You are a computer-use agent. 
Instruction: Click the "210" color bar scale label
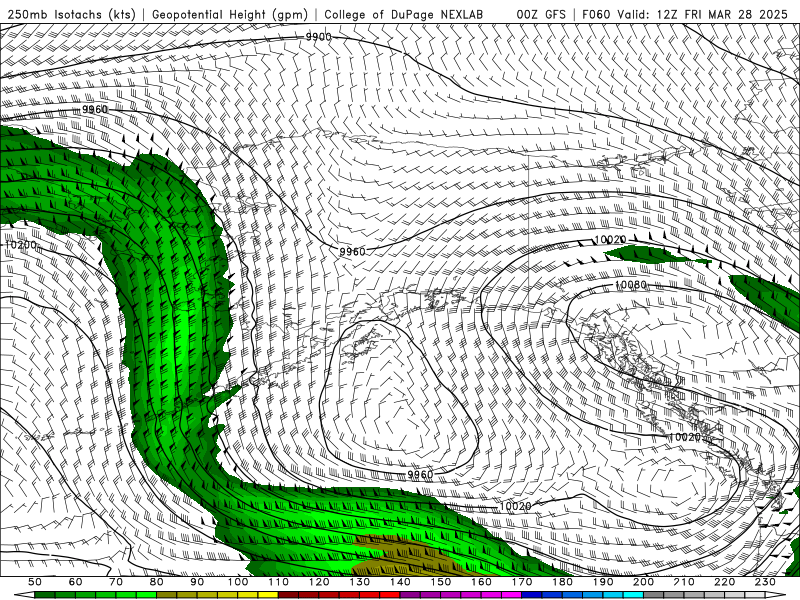pos(684,582)
